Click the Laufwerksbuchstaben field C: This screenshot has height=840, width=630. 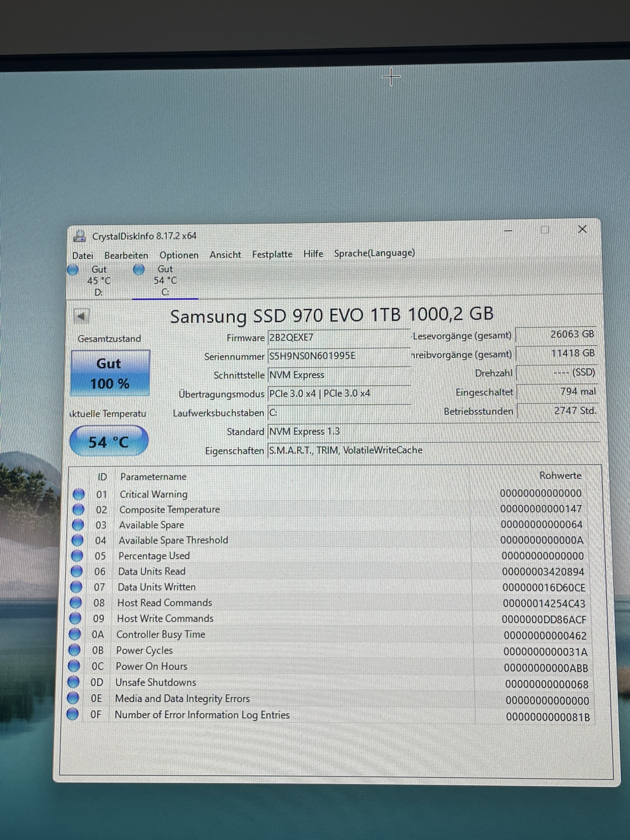click(x=339, y=412)
